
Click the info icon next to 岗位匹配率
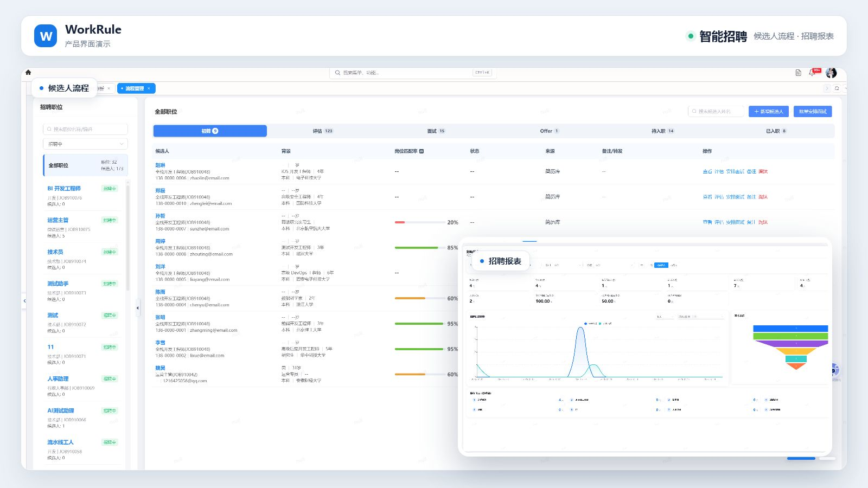(422, 151)
